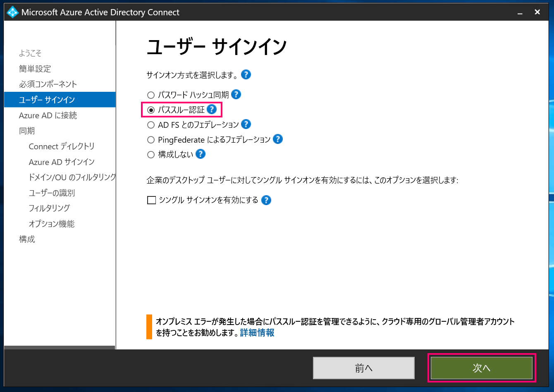Click window title Microsoft Azure Active Directory Connect
The image size is (554, 392).
(100, 12)
